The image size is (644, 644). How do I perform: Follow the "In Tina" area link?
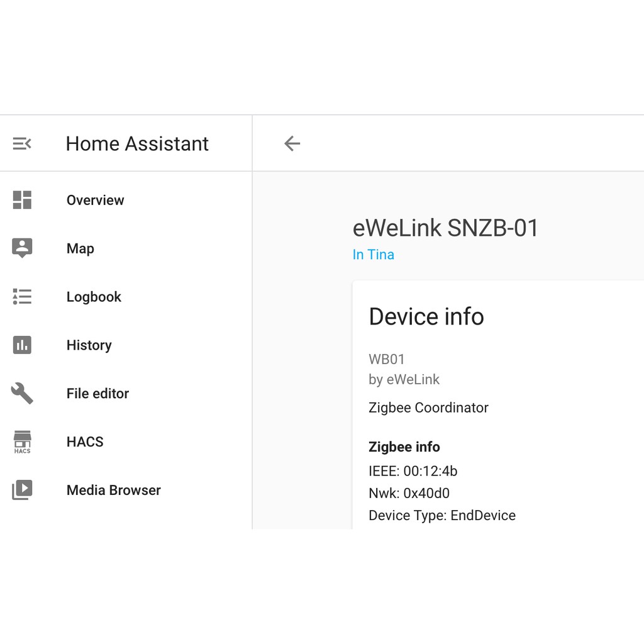374,255
